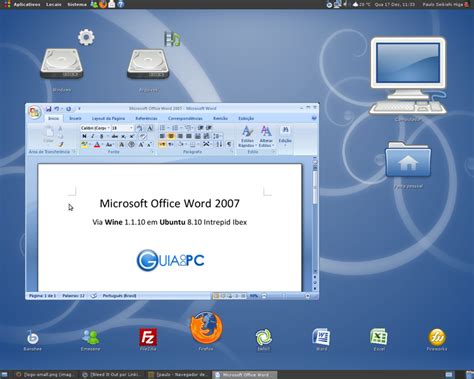This screenshot has width=474, height=379.
Task: Open the Locais menu in top panel
Action: 54,4
